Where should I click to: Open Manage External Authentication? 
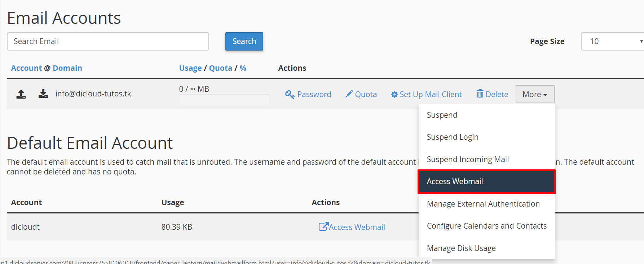click(x=486, y=204)
